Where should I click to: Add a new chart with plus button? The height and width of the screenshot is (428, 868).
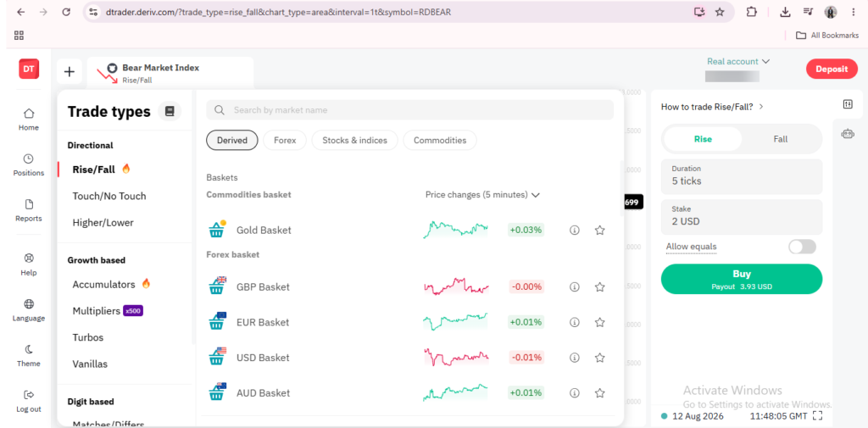(x=70, y=71)
